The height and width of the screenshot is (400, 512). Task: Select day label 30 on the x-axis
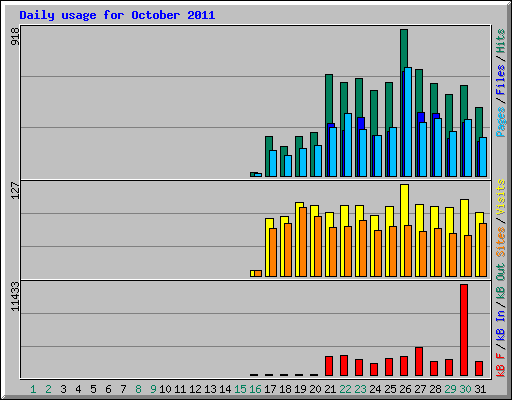point(465,389)
